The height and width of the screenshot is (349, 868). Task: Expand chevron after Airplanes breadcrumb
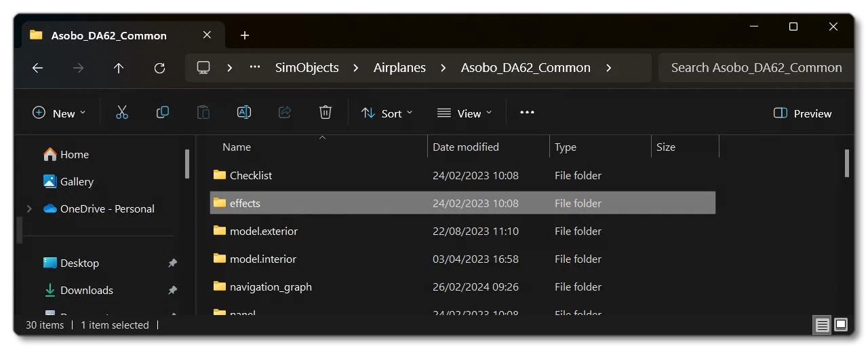point(443,68)
